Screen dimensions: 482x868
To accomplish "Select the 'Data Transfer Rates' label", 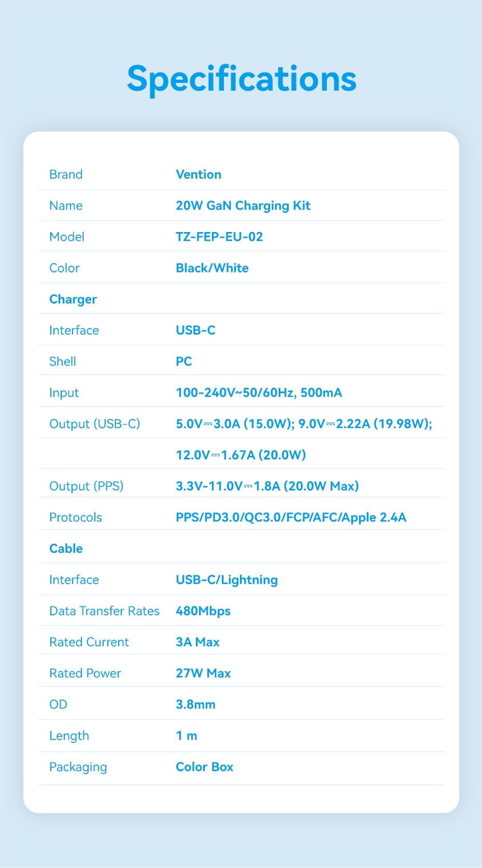I will (104, 611).
